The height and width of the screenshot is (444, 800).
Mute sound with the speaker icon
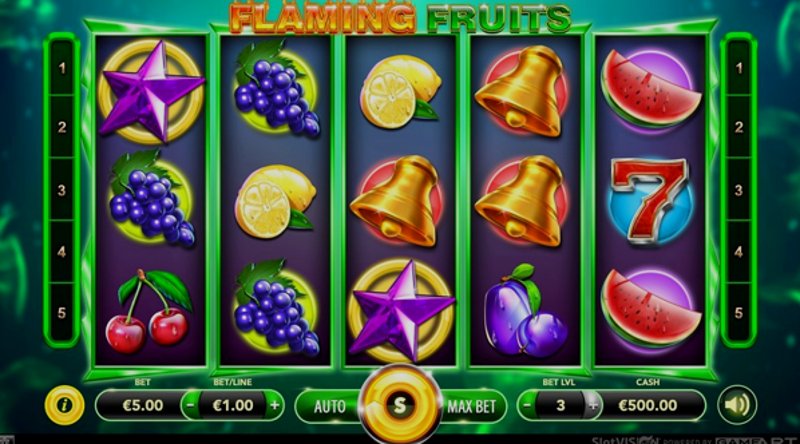(737, 405)
